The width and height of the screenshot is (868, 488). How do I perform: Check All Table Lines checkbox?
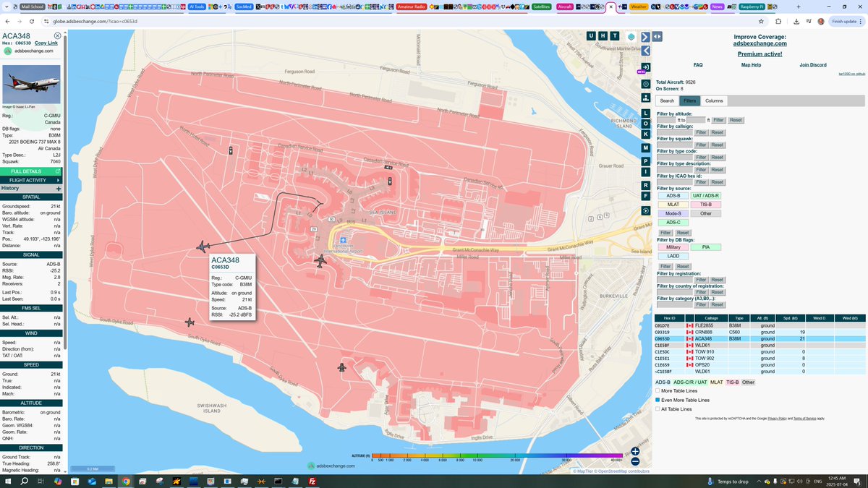point(658,409)
